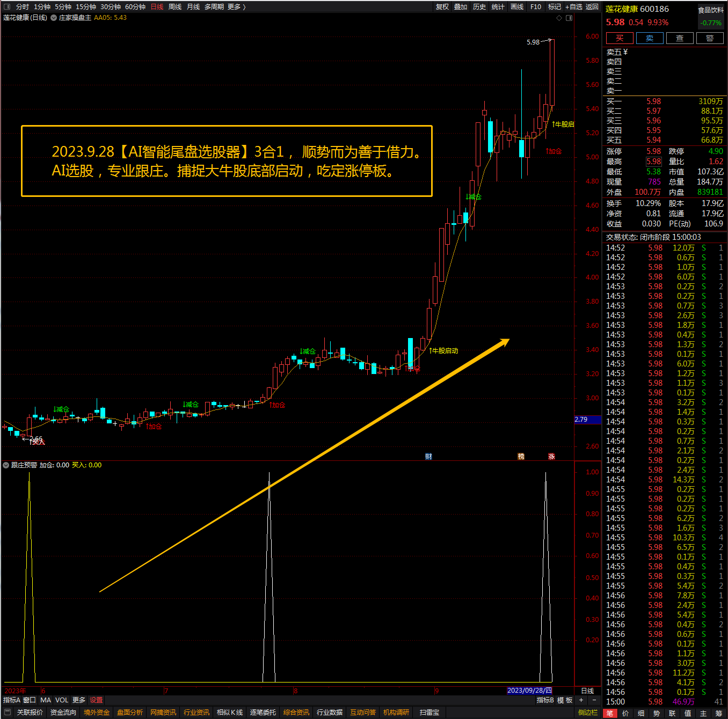Click the 财 finance marker on timeline
Screen dimensions: 728x719
[x=428, y=457]
